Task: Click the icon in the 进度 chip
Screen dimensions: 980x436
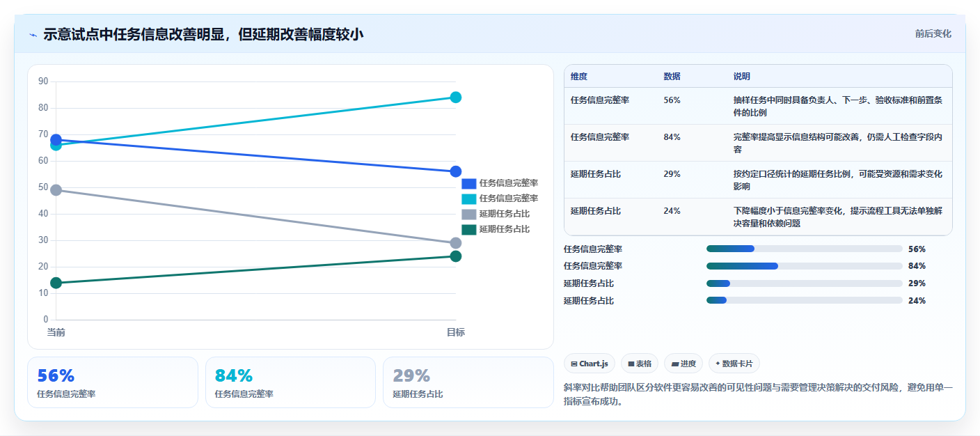Action: (x=675, y=364)
